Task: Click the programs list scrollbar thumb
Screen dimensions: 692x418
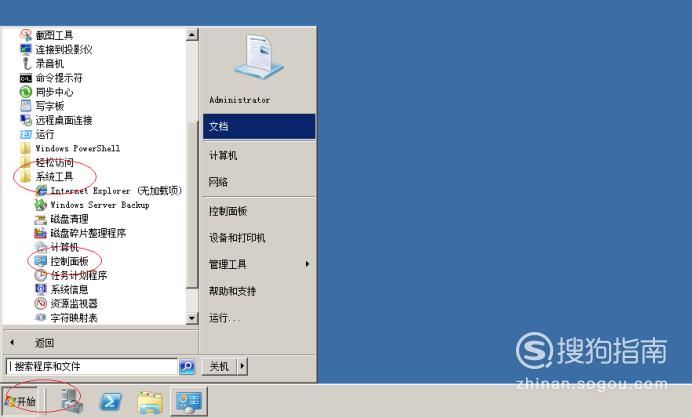Action: pyautogui.click(x=192, y=204)
